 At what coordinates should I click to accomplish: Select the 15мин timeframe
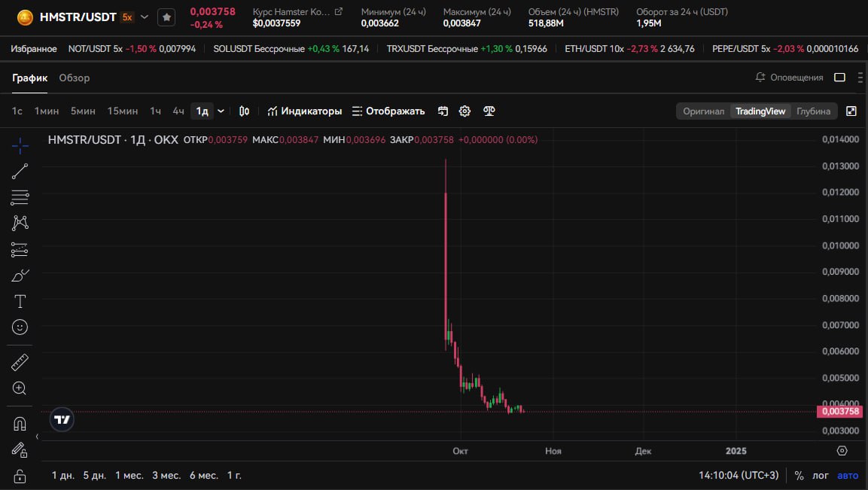[x=123, y=111]
